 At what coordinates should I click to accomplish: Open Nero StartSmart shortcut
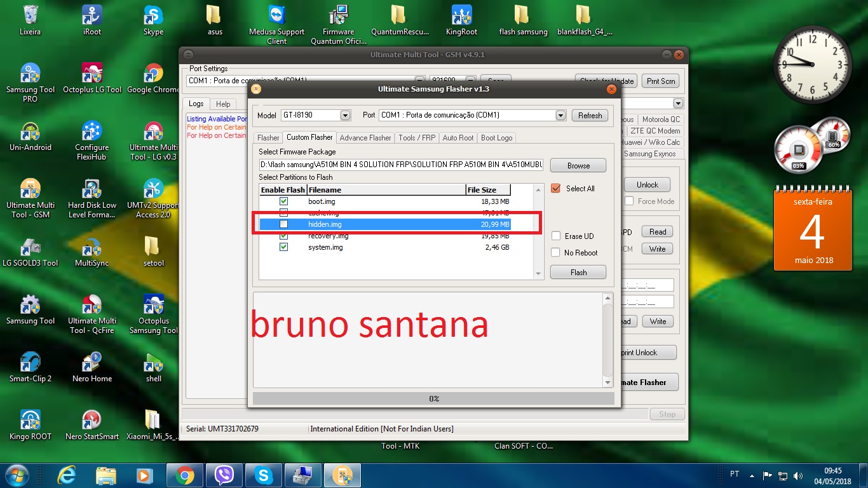tap(92, 424)
